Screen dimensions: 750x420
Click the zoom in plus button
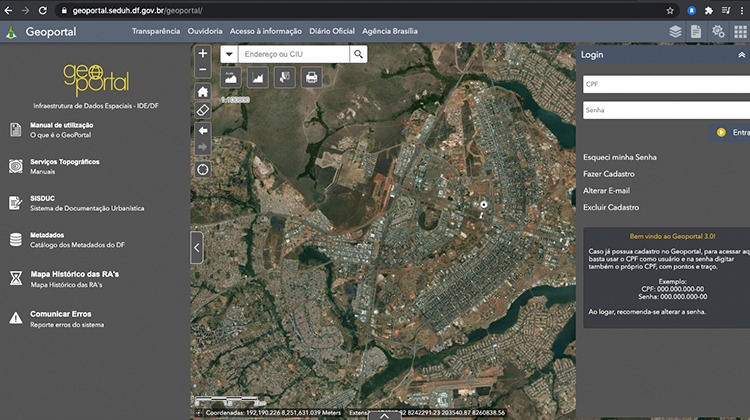click(x=203, y=53)
